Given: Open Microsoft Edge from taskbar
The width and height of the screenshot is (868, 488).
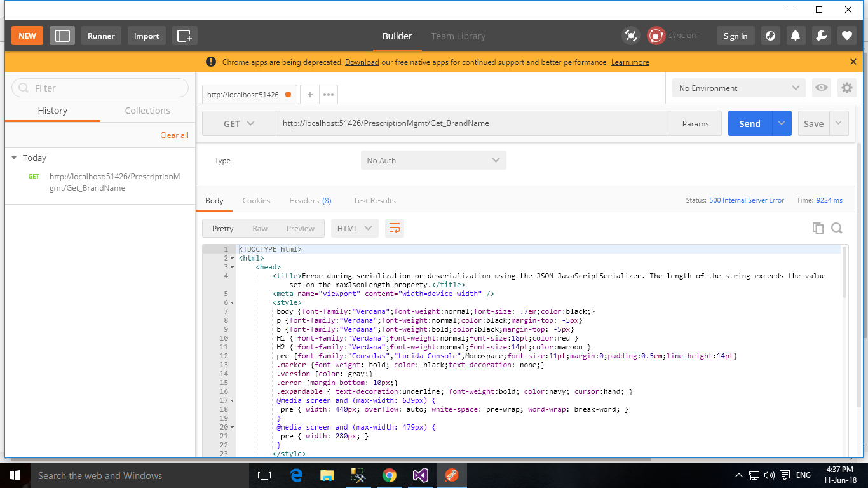Looking at the screenshot, I should pyautogui.click(x=296, y=475).
